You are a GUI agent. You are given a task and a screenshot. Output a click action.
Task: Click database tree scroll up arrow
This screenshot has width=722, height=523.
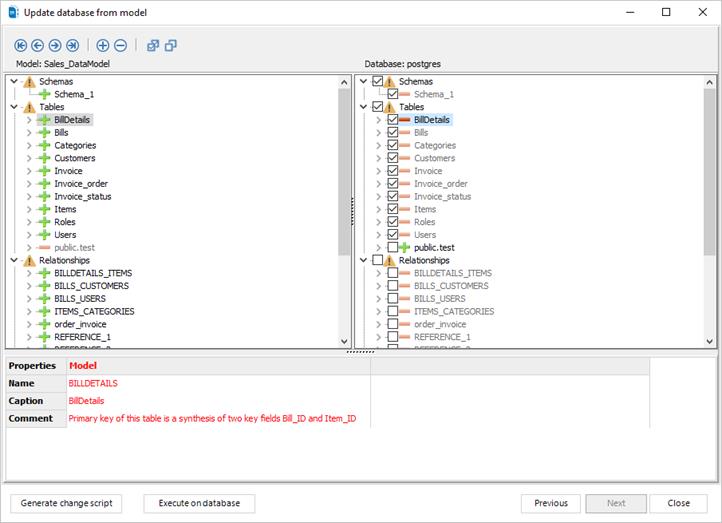tap(710, 82)
